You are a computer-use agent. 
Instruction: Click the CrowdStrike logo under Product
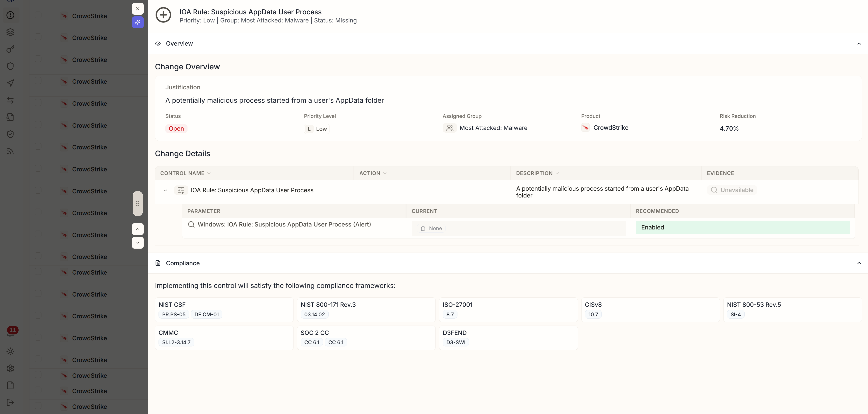coord(586,128)
